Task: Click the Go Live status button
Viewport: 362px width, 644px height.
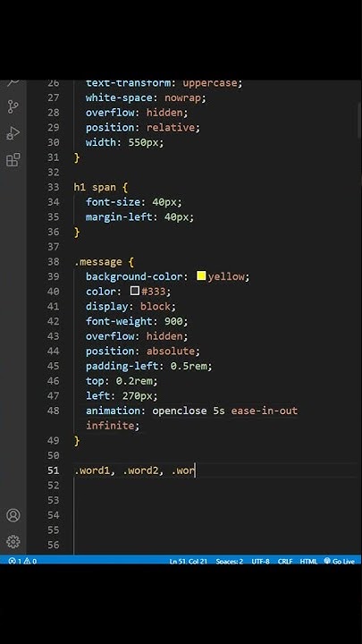Action: coord(339,561)
